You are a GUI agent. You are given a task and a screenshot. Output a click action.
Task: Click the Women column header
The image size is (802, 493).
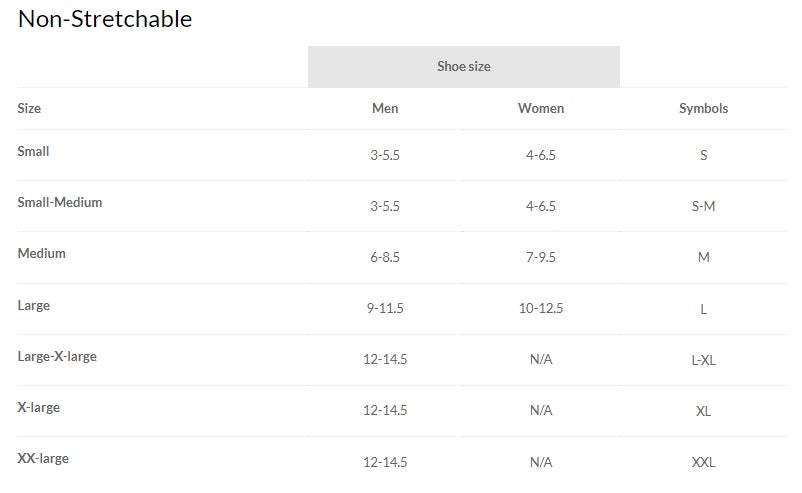tap(541, 108)
